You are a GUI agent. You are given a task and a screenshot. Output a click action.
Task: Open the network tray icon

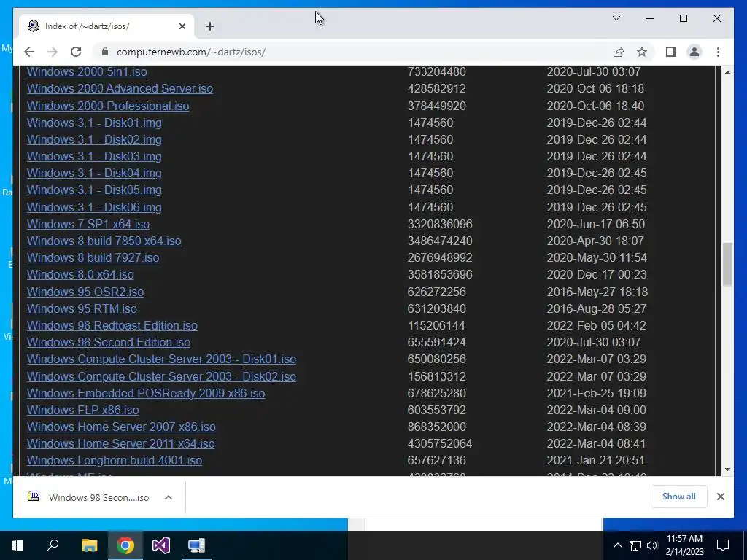point(635,545)
